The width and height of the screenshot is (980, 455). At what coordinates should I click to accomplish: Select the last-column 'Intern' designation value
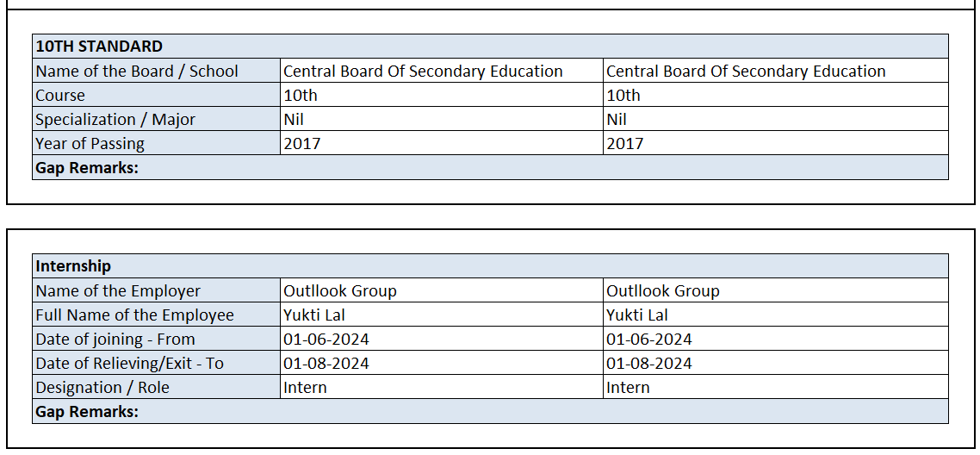[x=628, y=388]
